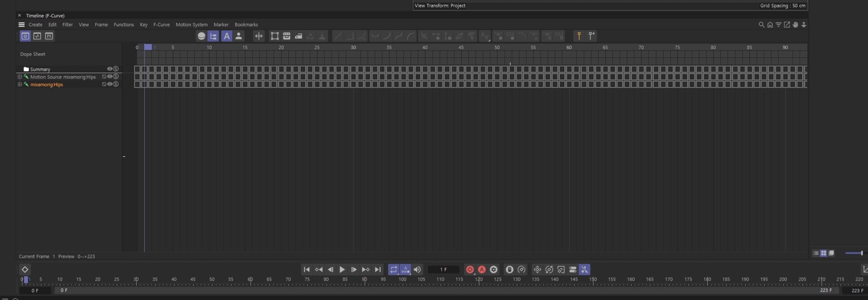The width and height of the screenshot is (868, 300).
Task: Set linear interpolation curve icon
Action: point(338,36)
